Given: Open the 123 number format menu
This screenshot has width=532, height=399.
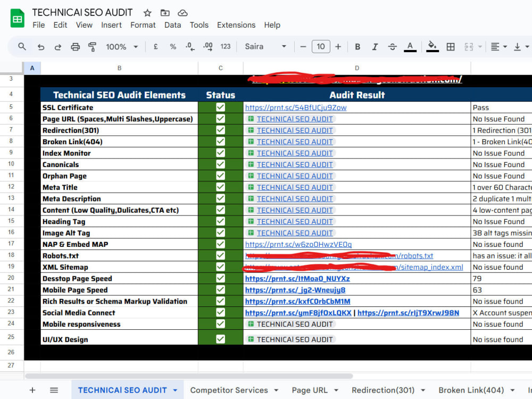Looking at the screenshot, I should (225, 47).
